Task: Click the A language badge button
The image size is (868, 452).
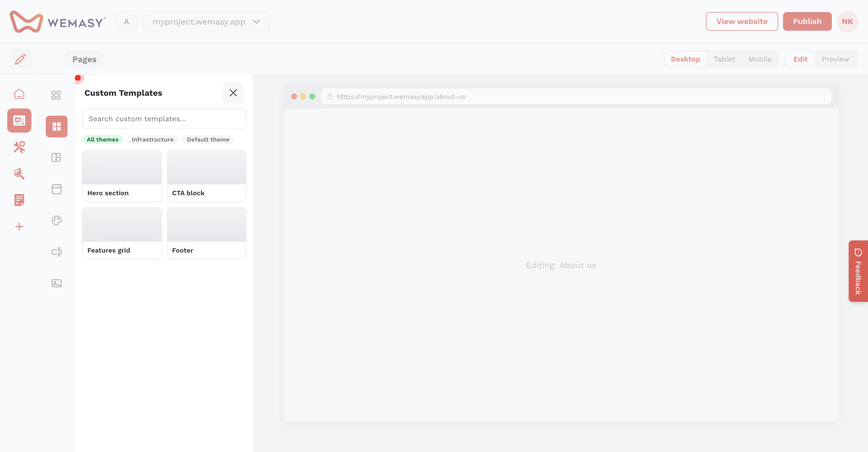Action: click(x=126, y=21)
